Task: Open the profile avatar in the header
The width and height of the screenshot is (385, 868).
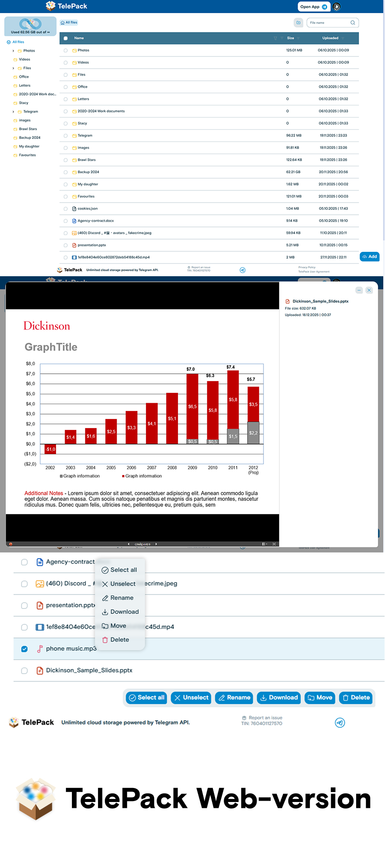Action: coord(336,7)
